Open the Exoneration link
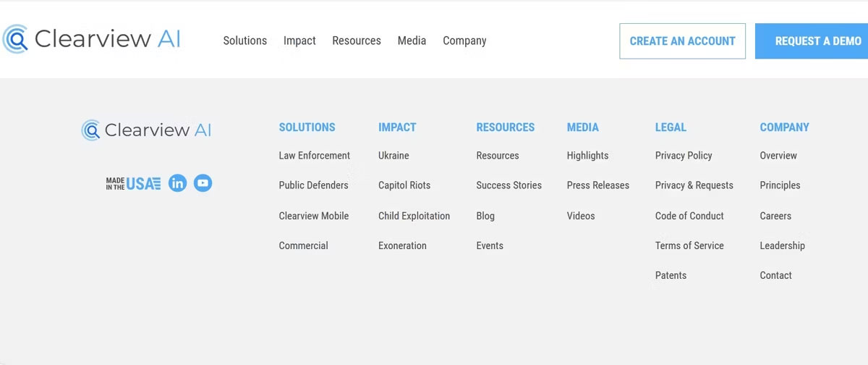The height and width of the screenshot is (365, 868). [x=403, y=246]
